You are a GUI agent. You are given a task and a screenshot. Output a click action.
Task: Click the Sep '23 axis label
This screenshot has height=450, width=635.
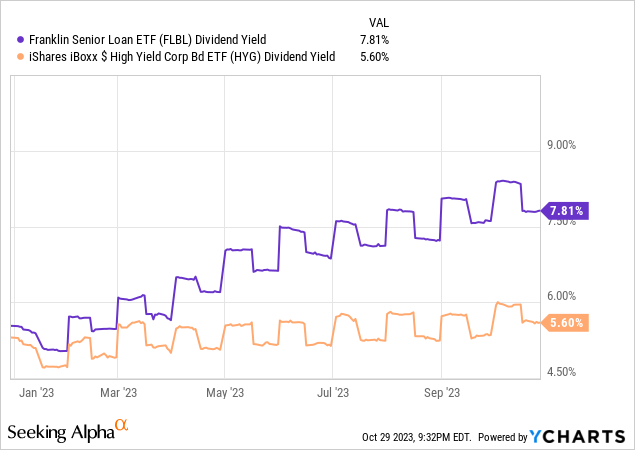click(442, 392)
